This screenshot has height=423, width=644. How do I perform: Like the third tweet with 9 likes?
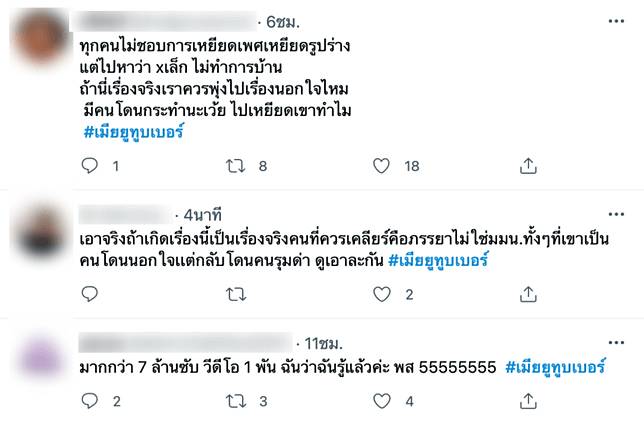tap(378, 401)
